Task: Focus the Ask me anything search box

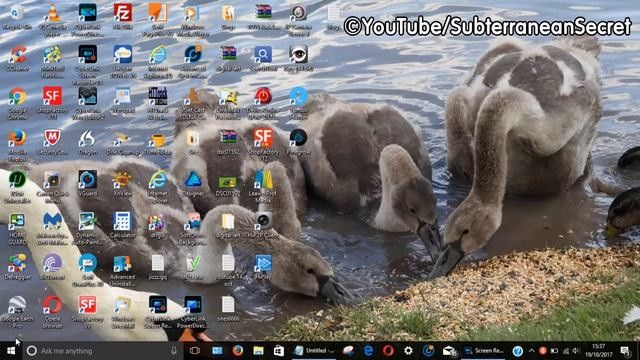Action: (102, 351)
